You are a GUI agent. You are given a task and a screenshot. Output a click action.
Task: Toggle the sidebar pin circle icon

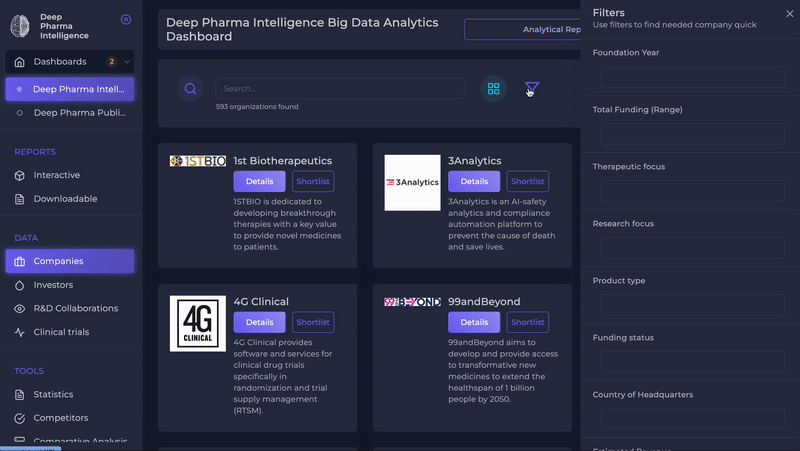pyautogui.click(x=126, y=19)
